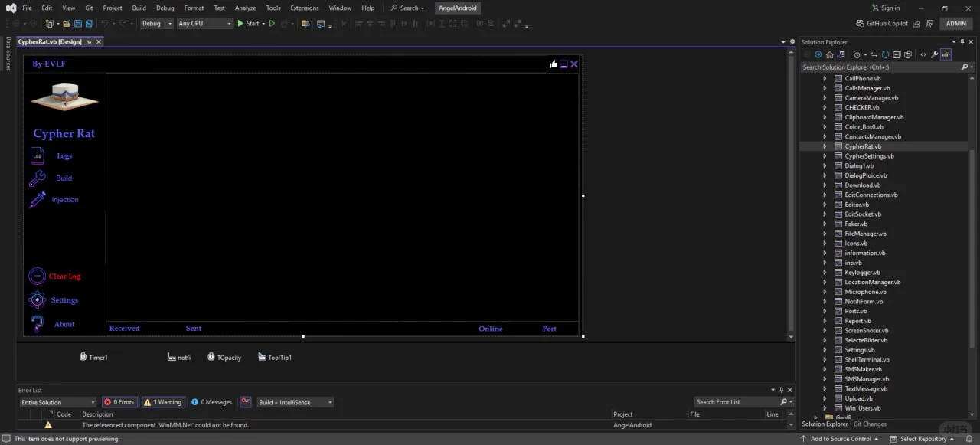
Task: Toggle auto-hide pin on Error List panel
Action: pyautogui.click(x=782, y=391)
